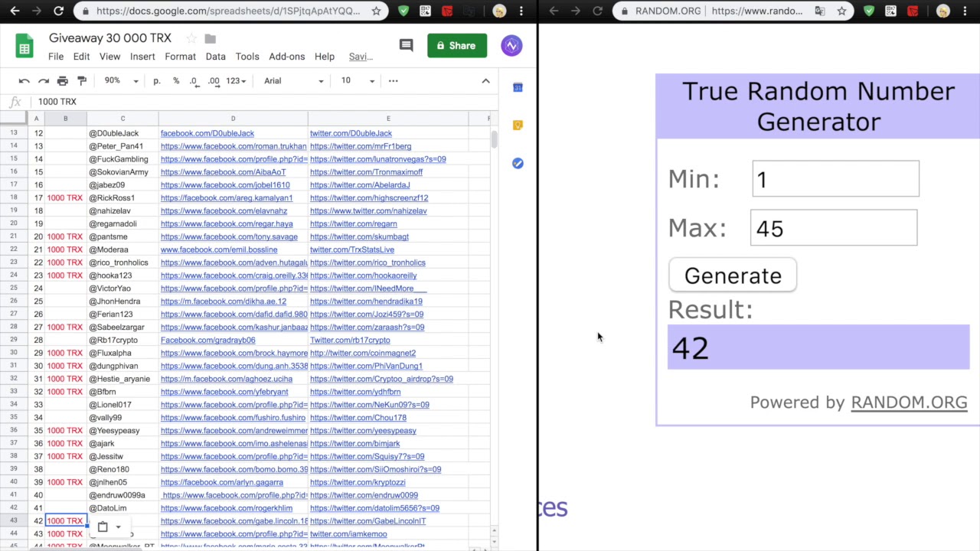This screenshot has height=551, width=980.
Task: Reload the RANDOM.ORG page
Action: [x=598, y=11]
